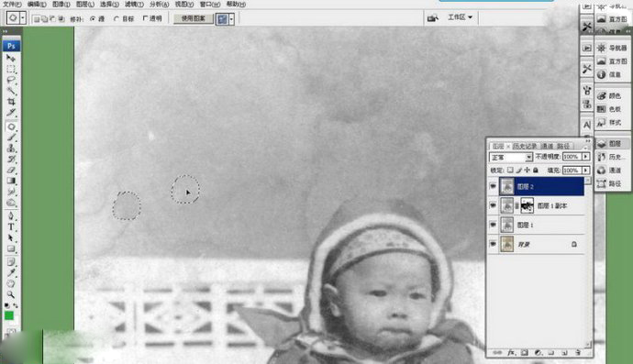This screenshot has height=364, width=633.
Task: Open the Workspace (工作区) dropdown
Action: point(460,17)
